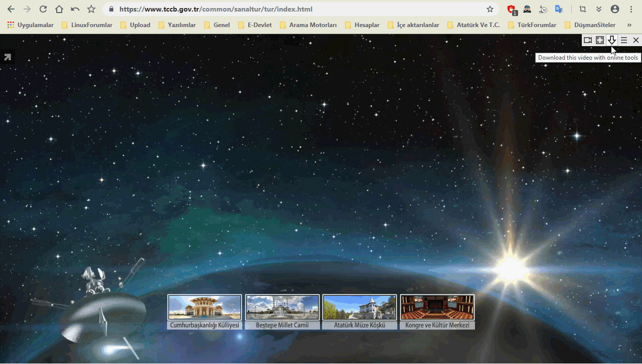Open the Upload bookmark folder
The width and height of the screenshot is (642, 364).
pos(135,25)
